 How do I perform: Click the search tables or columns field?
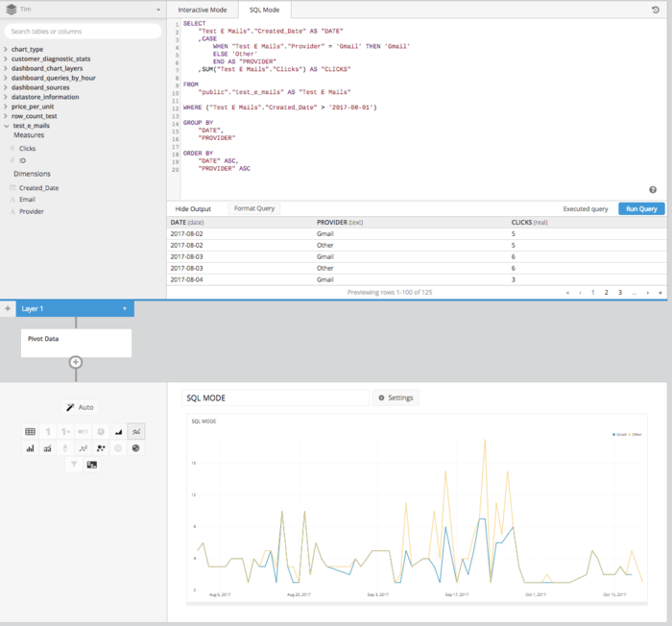tap(83, 32)
